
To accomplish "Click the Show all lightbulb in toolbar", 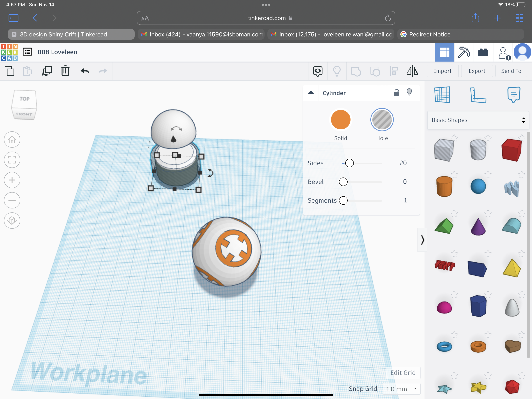I will coord(337,71).
